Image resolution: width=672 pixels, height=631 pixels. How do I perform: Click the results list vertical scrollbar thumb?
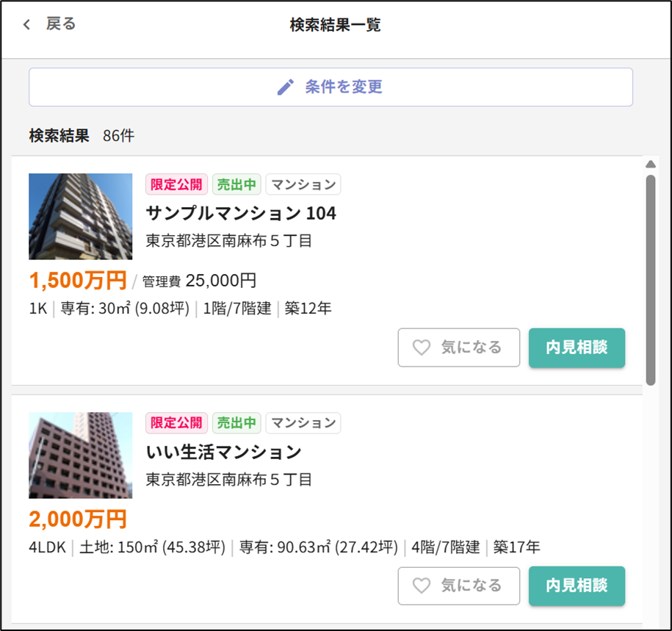(x=650, y=279)
